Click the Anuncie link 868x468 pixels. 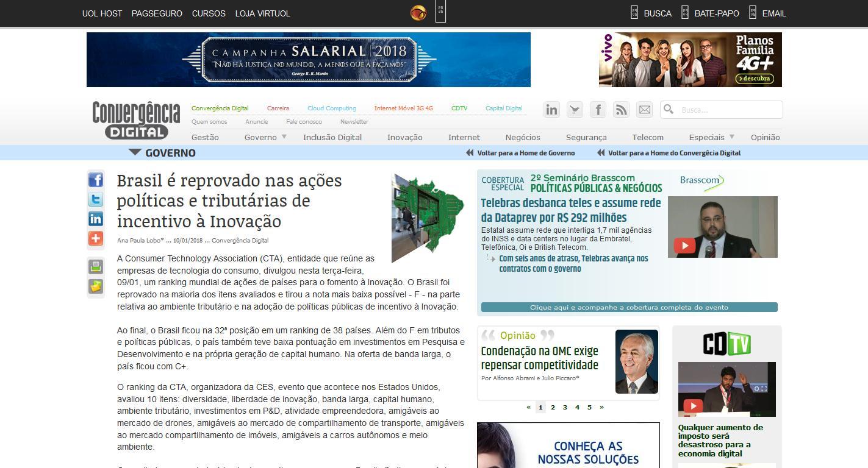tap(256, 122)
